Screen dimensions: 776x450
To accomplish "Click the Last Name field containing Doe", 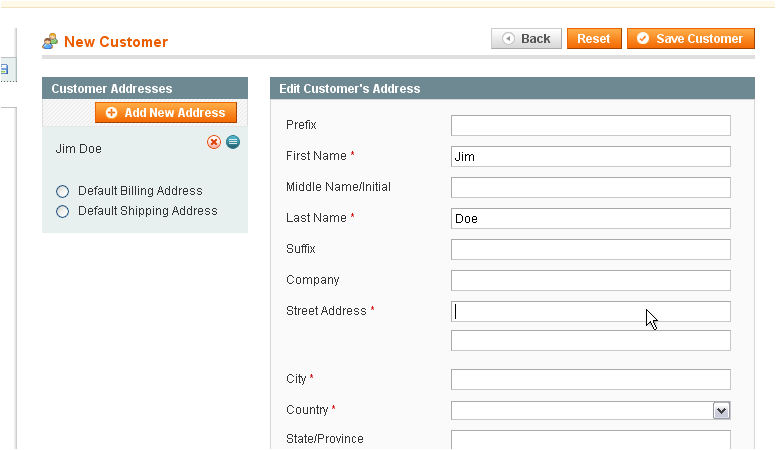I will (590, 218).
